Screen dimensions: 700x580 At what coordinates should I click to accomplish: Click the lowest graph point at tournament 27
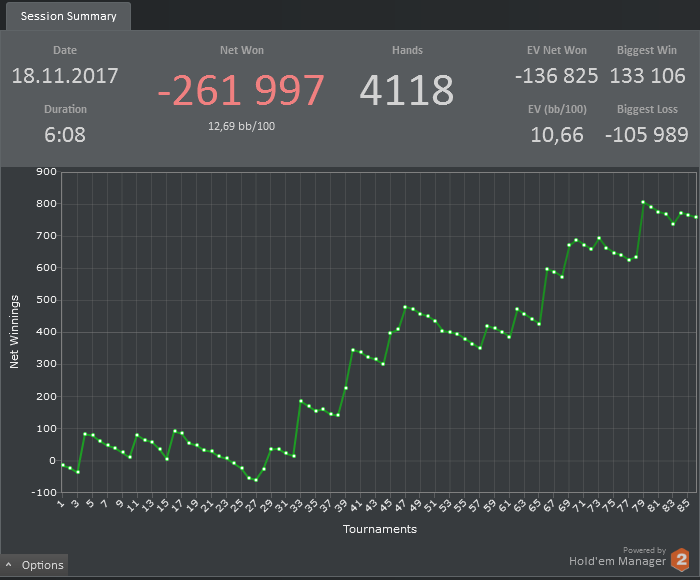click(256, 480)
